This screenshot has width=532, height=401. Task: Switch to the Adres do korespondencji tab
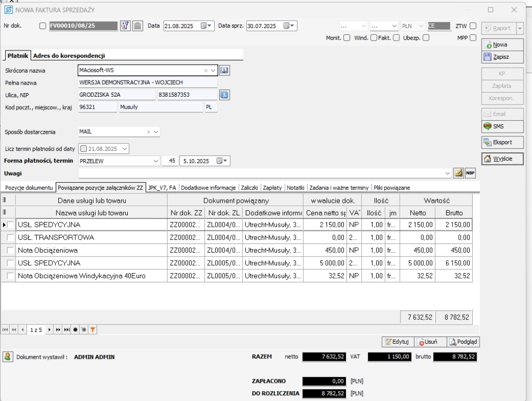[70, 56]
